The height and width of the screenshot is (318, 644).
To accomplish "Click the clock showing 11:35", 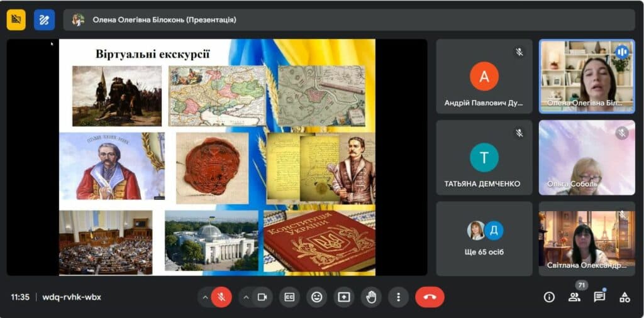I will [x=20, y=297].
